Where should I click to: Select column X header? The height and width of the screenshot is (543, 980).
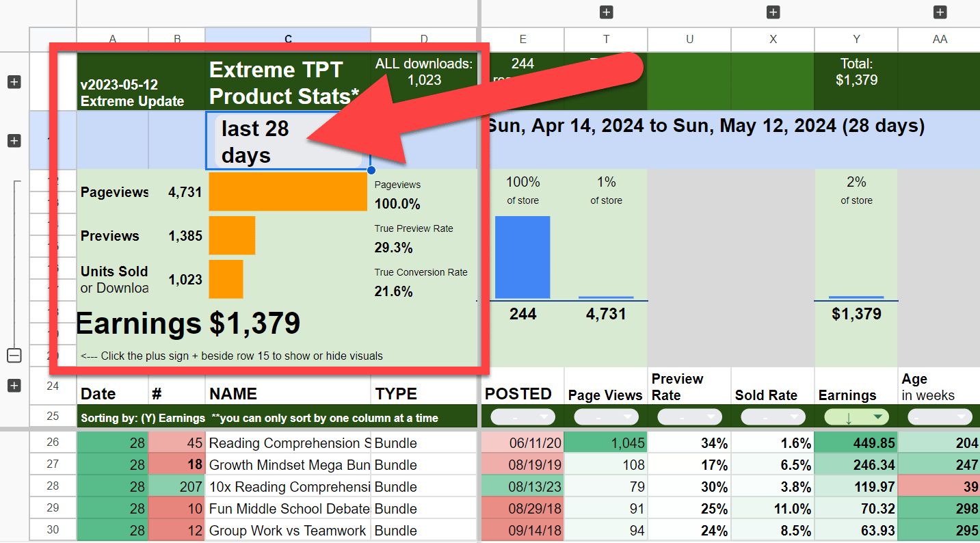coord(773,40)
